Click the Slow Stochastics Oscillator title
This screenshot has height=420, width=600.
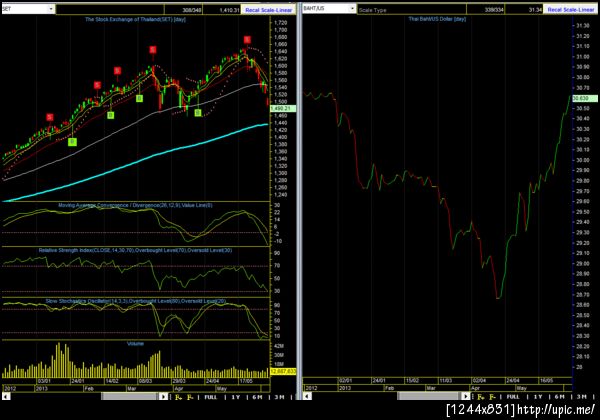point(135,301)
